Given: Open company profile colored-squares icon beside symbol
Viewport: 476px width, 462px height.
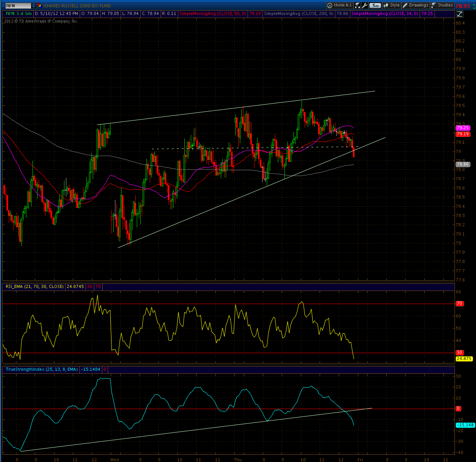Looking at the screenshot, I should 39,5.
